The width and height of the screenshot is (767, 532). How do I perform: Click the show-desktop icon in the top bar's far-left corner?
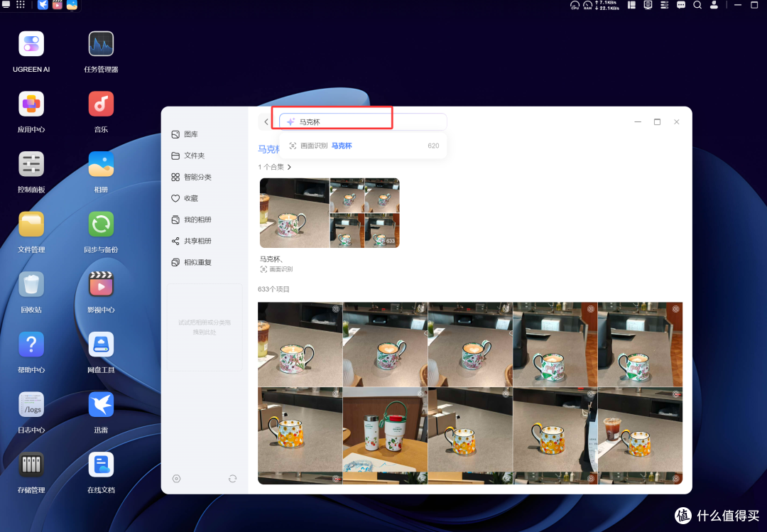6,4
